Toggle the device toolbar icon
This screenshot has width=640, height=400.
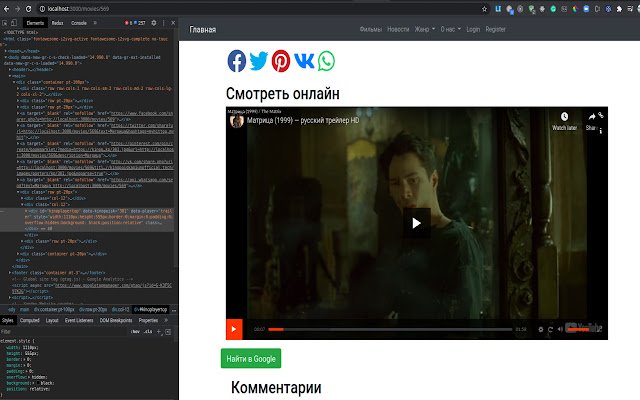(14, 23)
